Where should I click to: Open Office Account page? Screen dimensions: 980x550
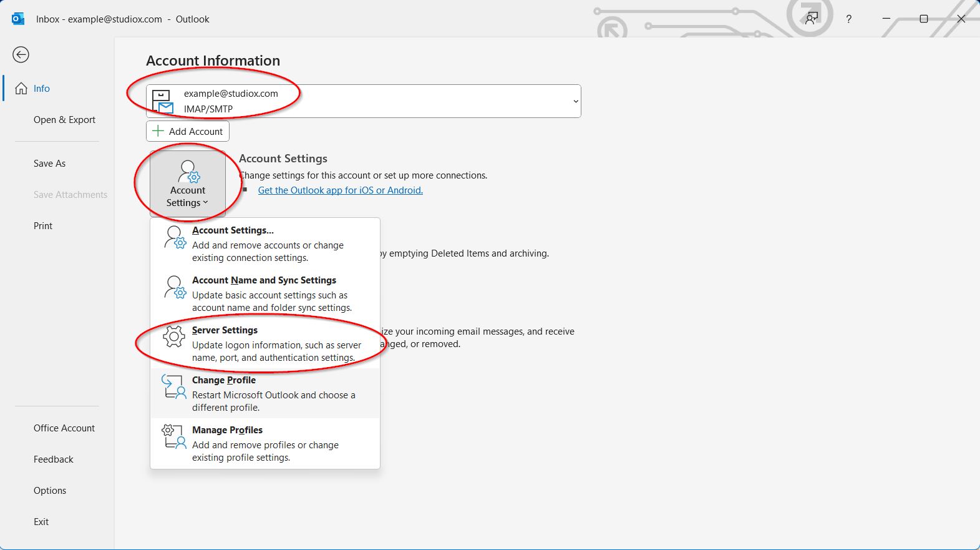coord(64,428)
